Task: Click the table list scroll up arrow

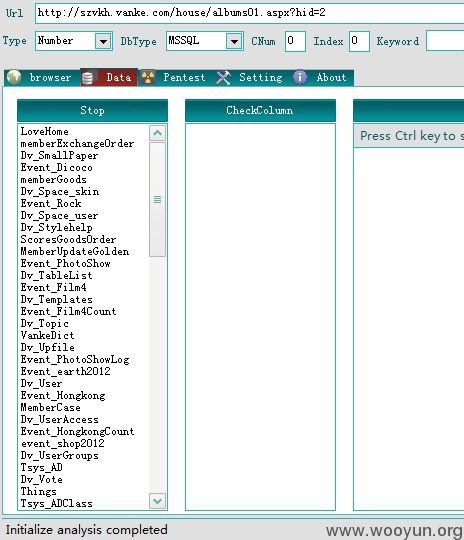Action: (x=157, y=133)
